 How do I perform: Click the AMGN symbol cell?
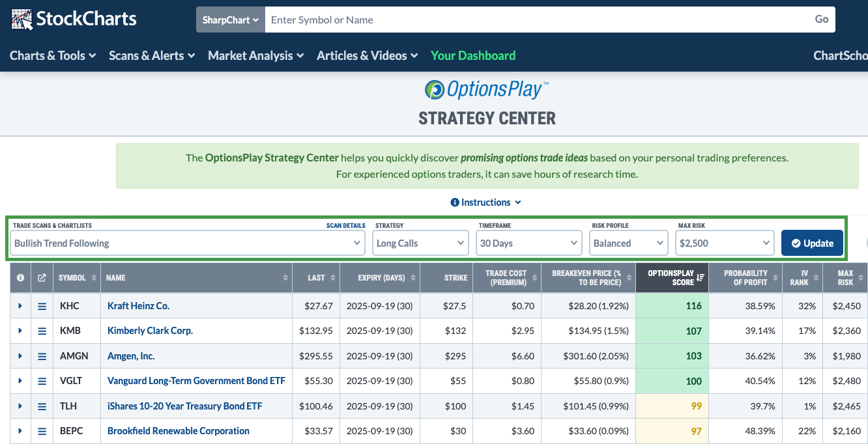pos(77,356)
